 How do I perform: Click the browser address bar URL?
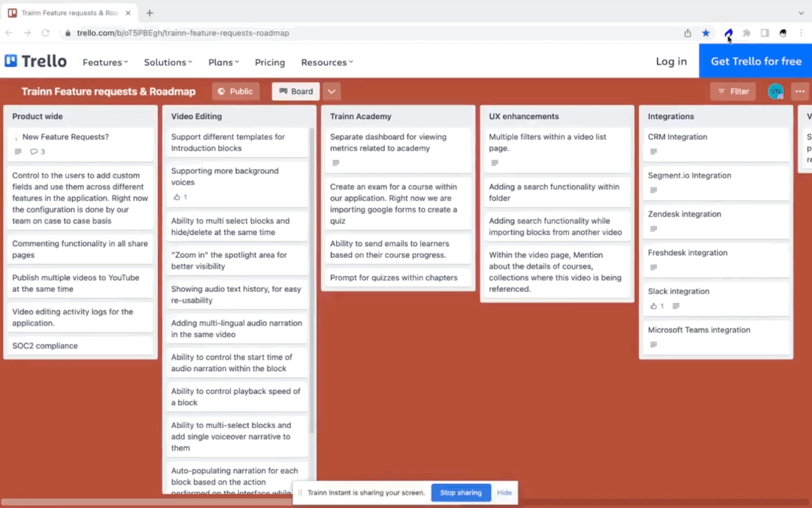tap(183, 32)
